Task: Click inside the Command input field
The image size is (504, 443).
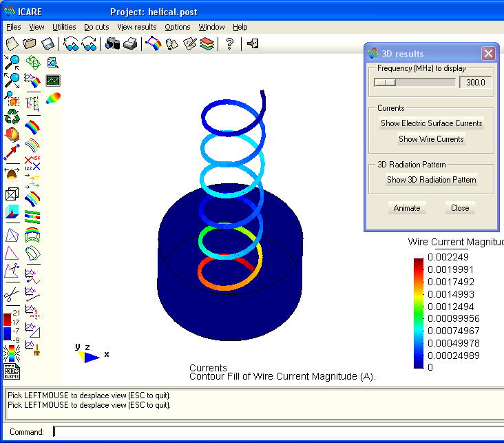Action: [x=278, y=432]
